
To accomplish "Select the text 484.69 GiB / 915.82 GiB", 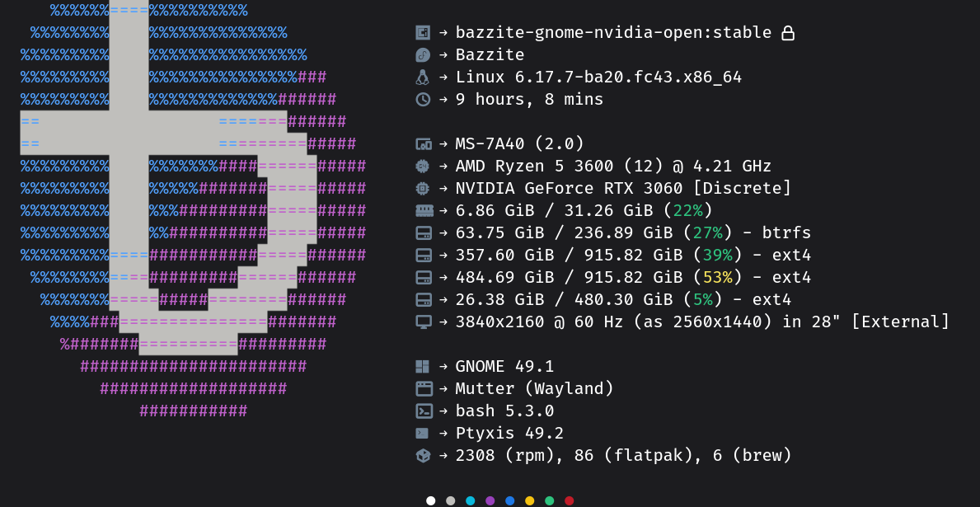I will tap(570, 278).
